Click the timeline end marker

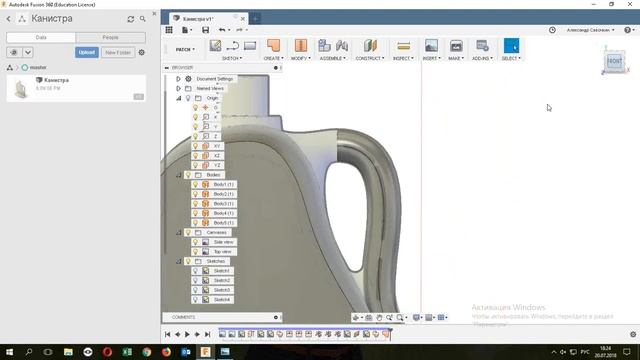(x=391, y=333)
